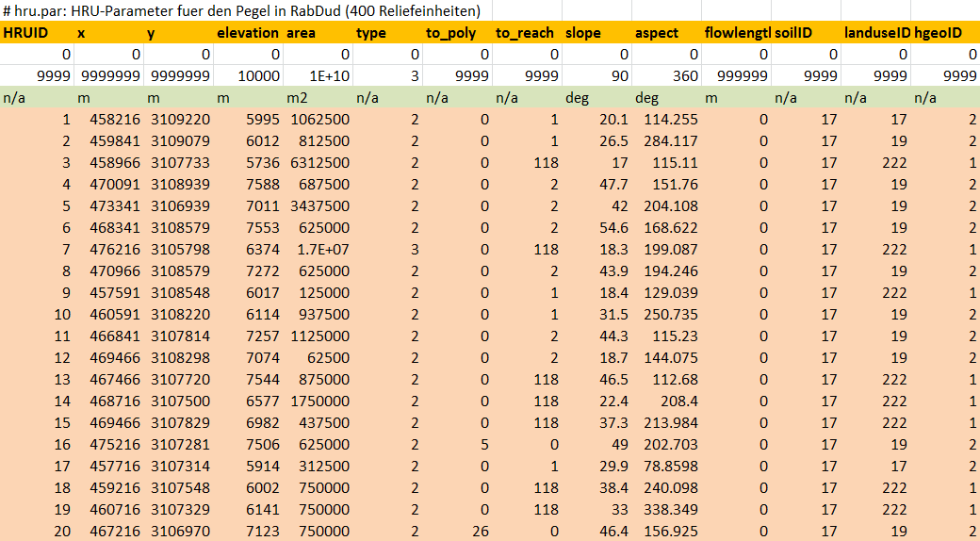Click aspect value 194.246

coord(667,270)
